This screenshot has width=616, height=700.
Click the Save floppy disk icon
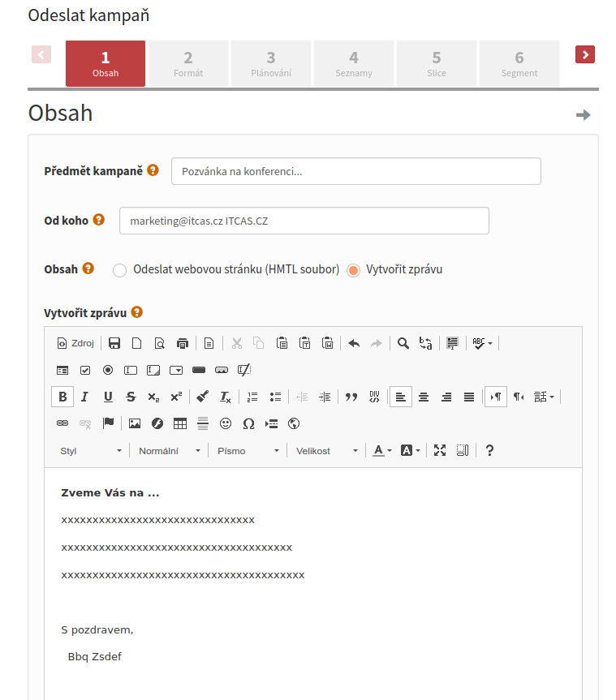point(114,343)
